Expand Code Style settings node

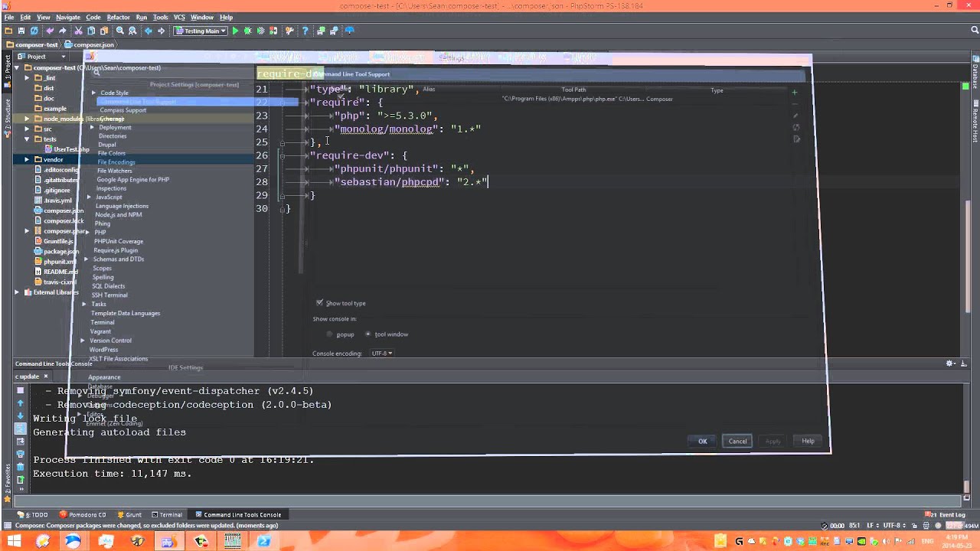tap(93, 93)
